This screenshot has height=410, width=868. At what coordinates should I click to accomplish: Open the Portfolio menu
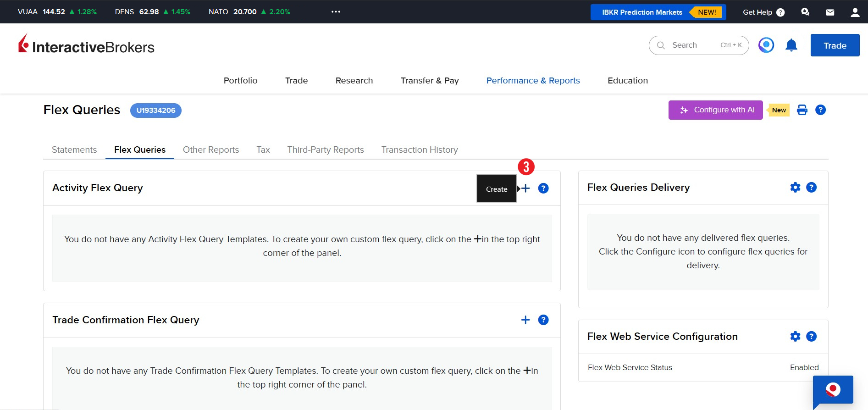(x=241, y=81)
